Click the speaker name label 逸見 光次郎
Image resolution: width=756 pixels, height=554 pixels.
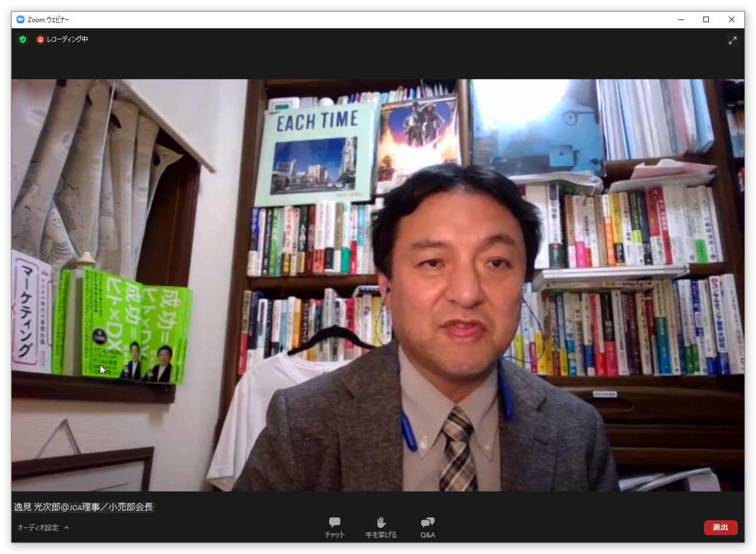(x=83, y=507)
